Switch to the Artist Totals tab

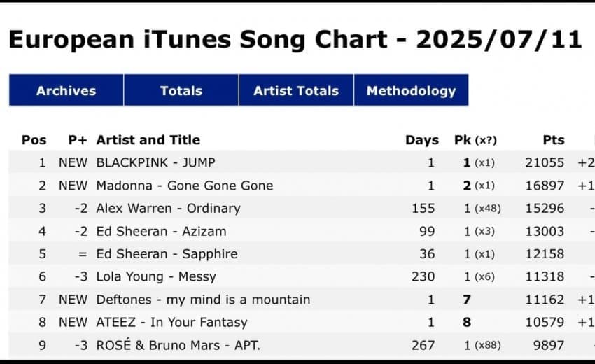pos(296,90)
